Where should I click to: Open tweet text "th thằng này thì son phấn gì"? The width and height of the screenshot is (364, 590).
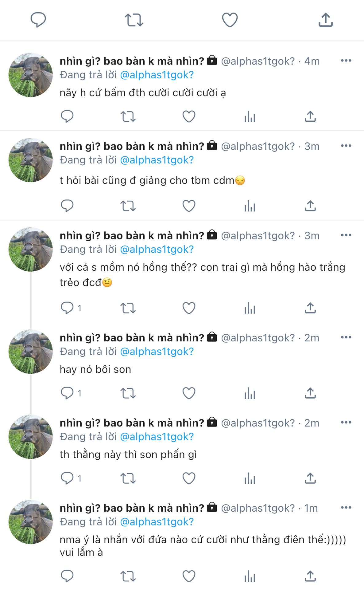(x=128, y=454)
